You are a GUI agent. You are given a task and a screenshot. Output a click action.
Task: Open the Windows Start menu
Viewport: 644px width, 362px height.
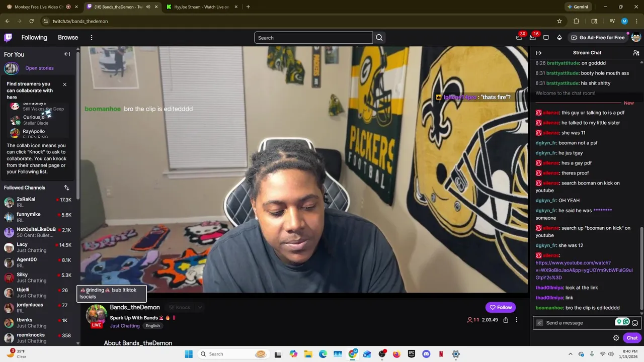189,354
